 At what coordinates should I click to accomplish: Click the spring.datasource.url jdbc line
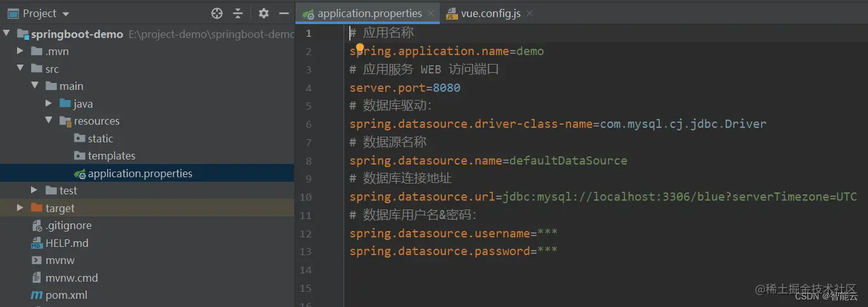(603, 197)
